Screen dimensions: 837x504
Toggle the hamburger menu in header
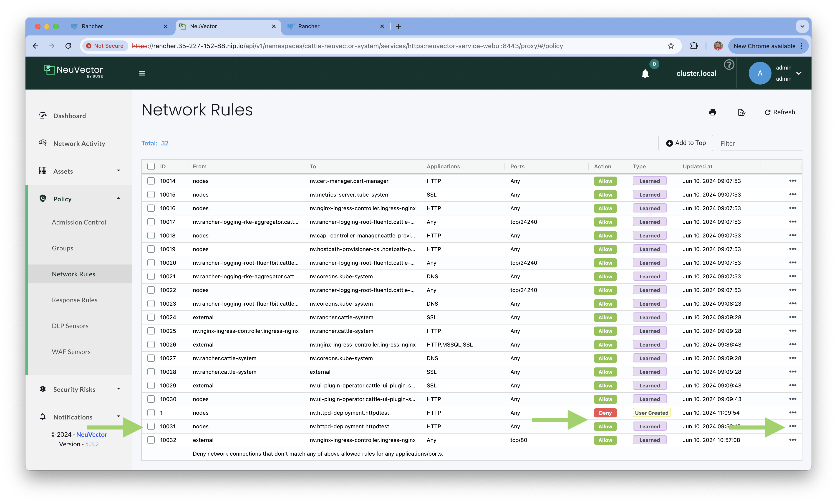coord(142,73)
